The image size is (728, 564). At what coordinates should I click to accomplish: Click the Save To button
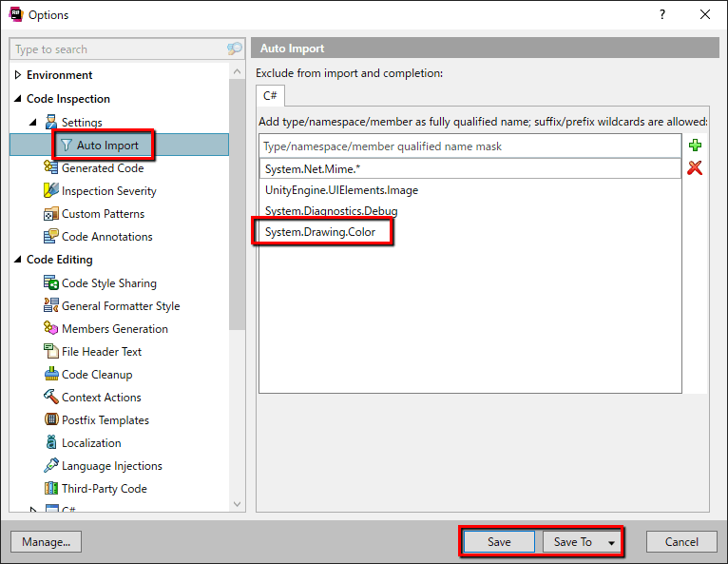click(572, 542)
